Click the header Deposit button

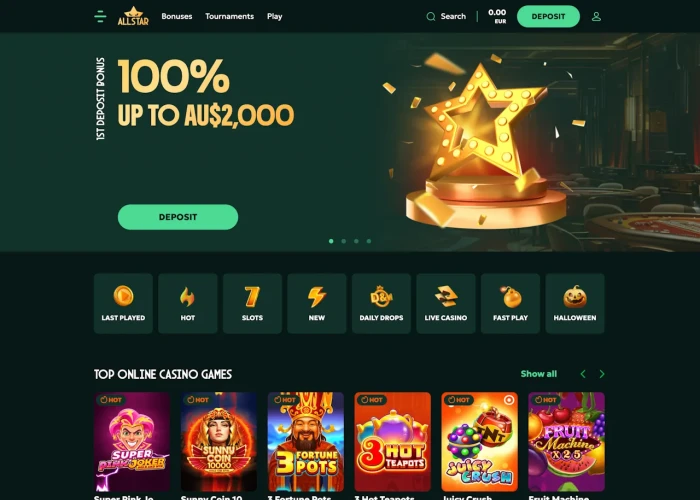548,17
